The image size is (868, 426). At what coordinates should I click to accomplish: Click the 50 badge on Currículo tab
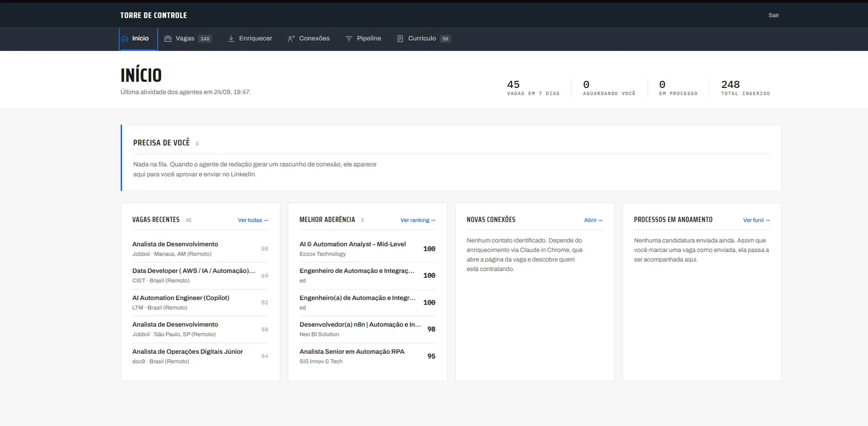445,39
